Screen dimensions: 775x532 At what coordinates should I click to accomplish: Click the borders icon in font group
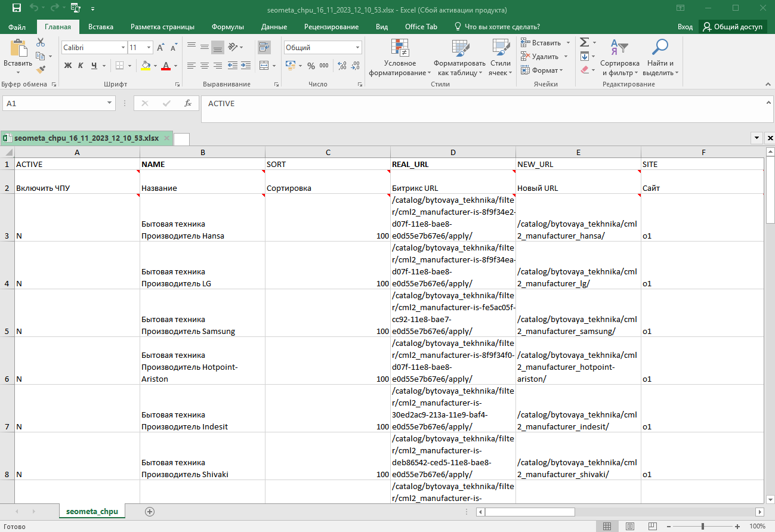pos(120,66)
